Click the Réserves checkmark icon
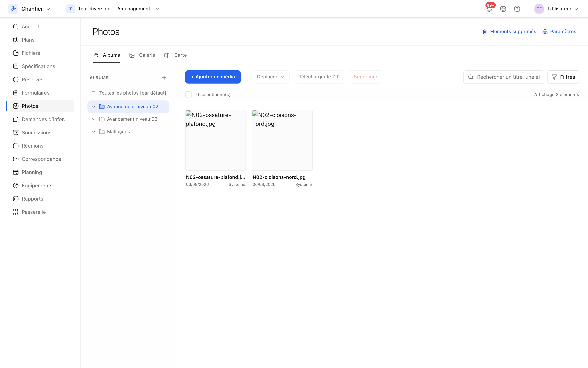 [16, 80]
